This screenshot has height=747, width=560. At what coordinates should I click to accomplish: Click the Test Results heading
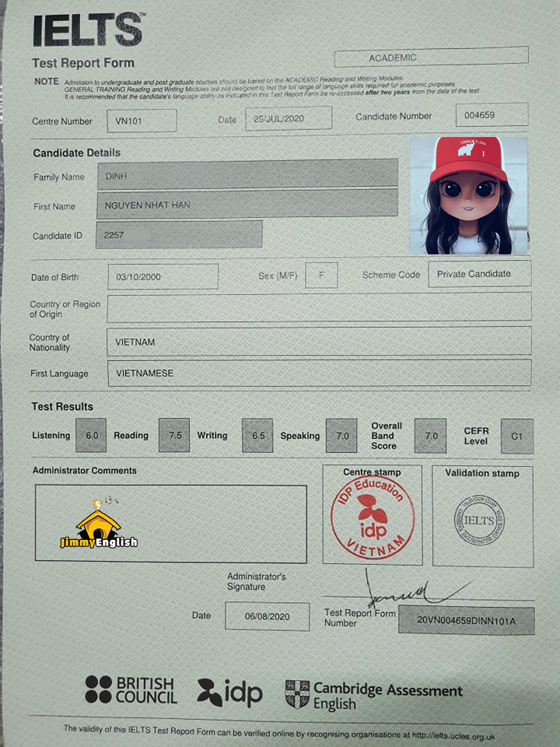point(62,406)
